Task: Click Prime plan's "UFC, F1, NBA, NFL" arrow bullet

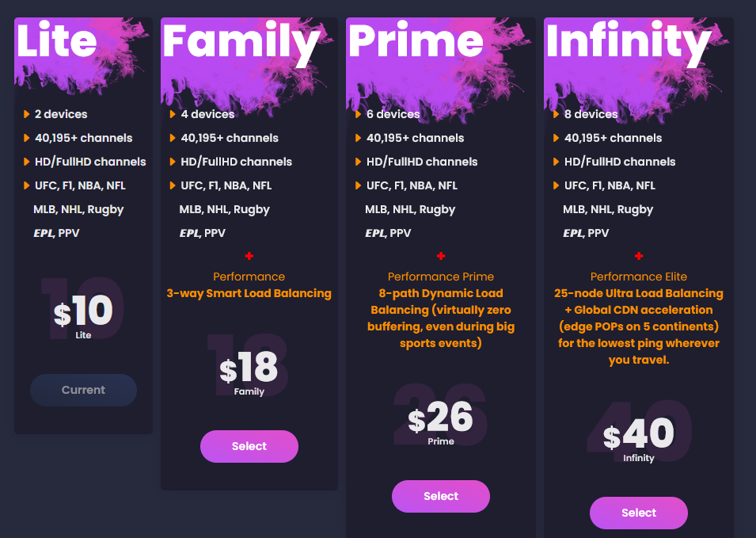Action: point(358,185)
